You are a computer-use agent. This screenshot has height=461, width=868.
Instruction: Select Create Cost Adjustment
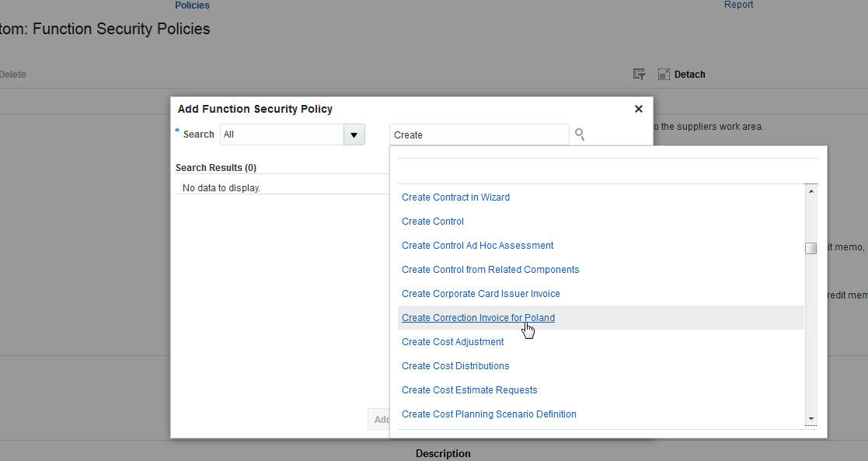[452, 342]
